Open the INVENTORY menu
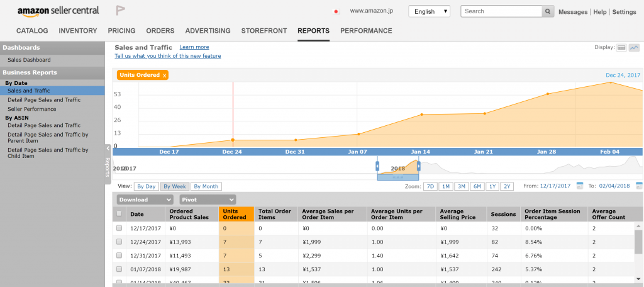 (78, 31)
